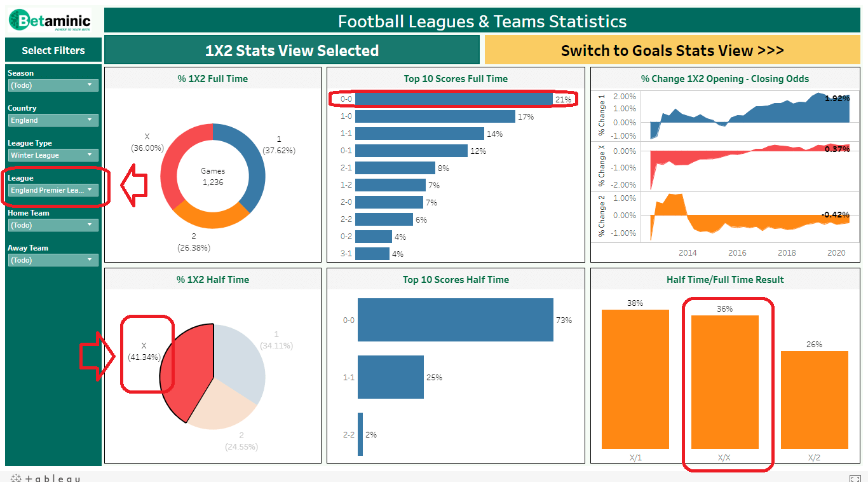Select the X/X half time/full time bar
The image size is (868, 482).
tap(725, 382)
